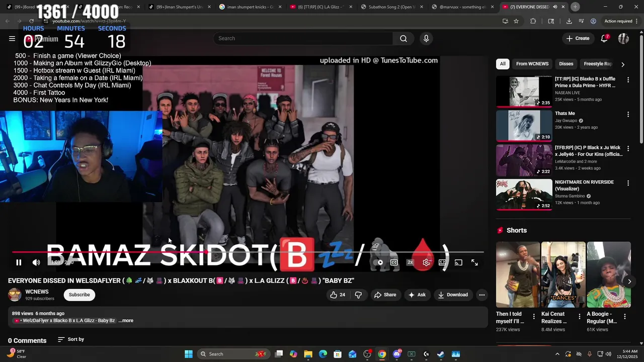This screenshot has width=644, height=362.
Task: Open more actions ellipsis under the video
Action: (x=481, y=295)
